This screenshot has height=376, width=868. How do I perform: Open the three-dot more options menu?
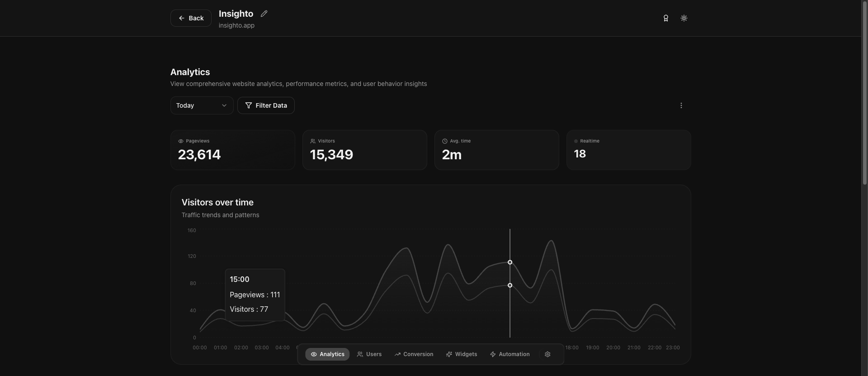(681, 105)
